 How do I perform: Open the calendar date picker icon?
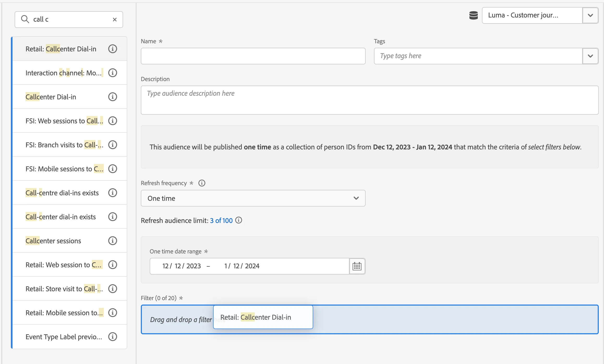pos(357,266)
